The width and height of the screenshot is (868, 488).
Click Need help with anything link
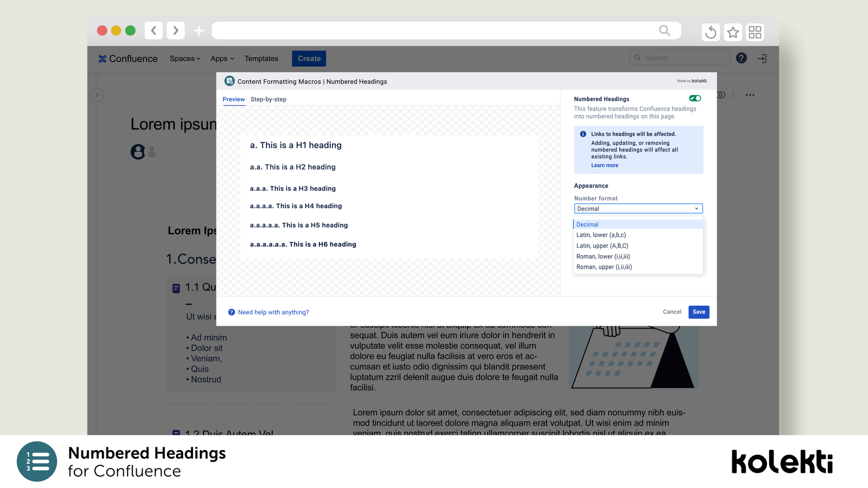273,312
